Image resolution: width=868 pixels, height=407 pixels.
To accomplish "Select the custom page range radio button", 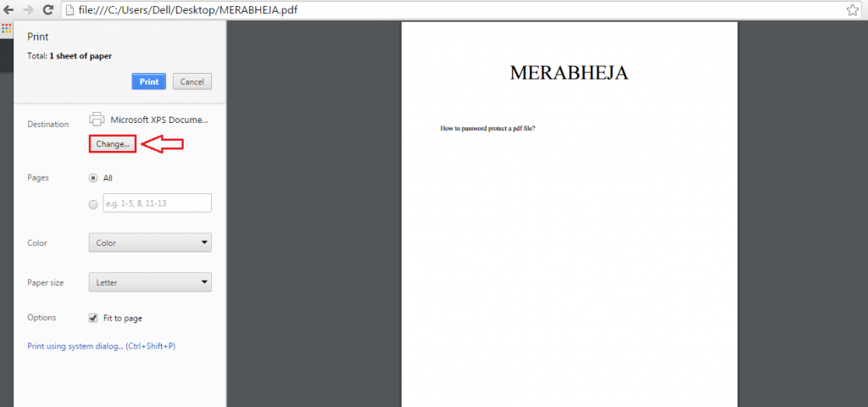I will point(93,203).
